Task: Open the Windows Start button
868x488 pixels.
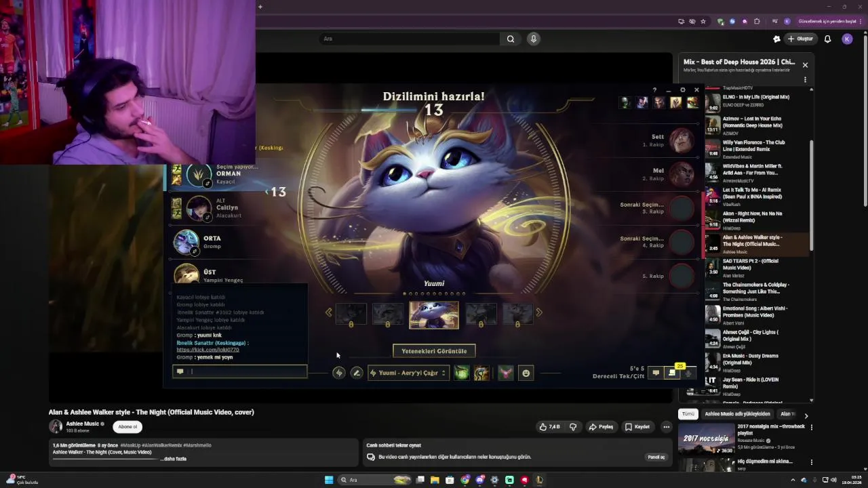Action: [x=329, y=480]
